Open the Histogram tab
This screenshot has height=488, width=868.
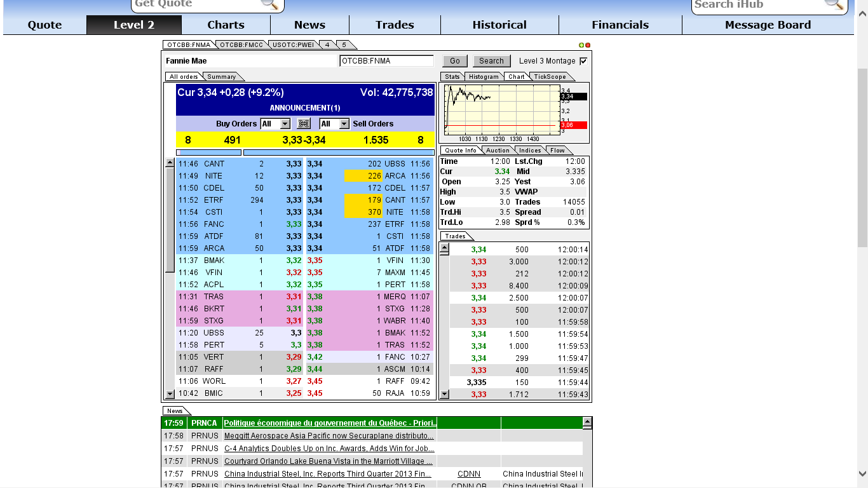pos(484,77)
